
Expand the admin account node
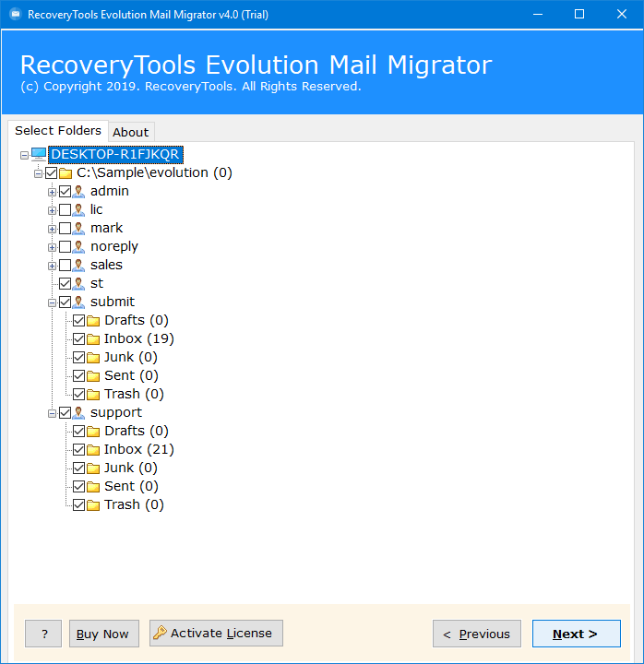click(52, 192)
